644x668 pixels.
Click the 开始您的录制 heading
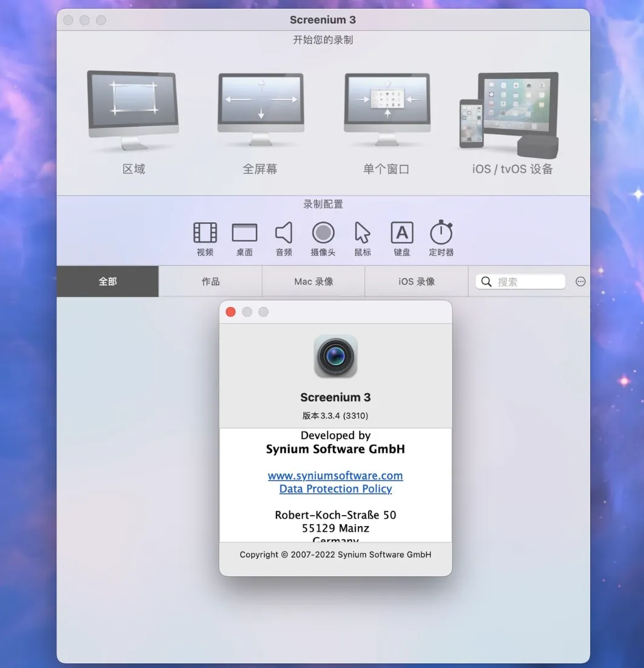click(x=323, y=40)
